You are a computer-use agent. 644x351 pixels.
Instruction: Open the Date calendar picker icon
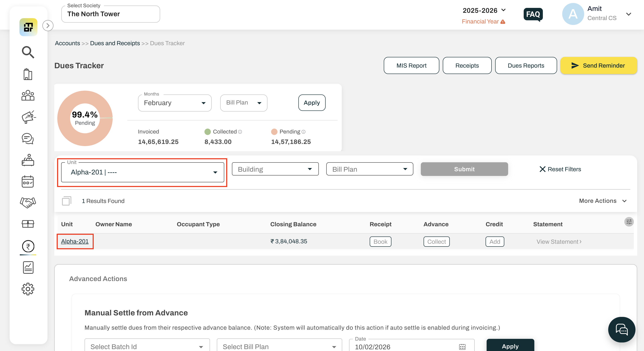coord(462,347)
